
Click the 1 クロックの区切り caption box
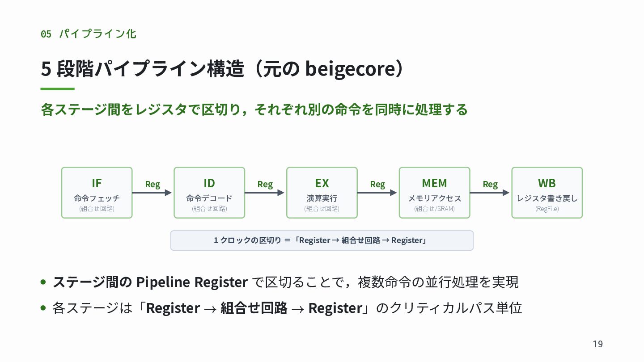[322, 240]
